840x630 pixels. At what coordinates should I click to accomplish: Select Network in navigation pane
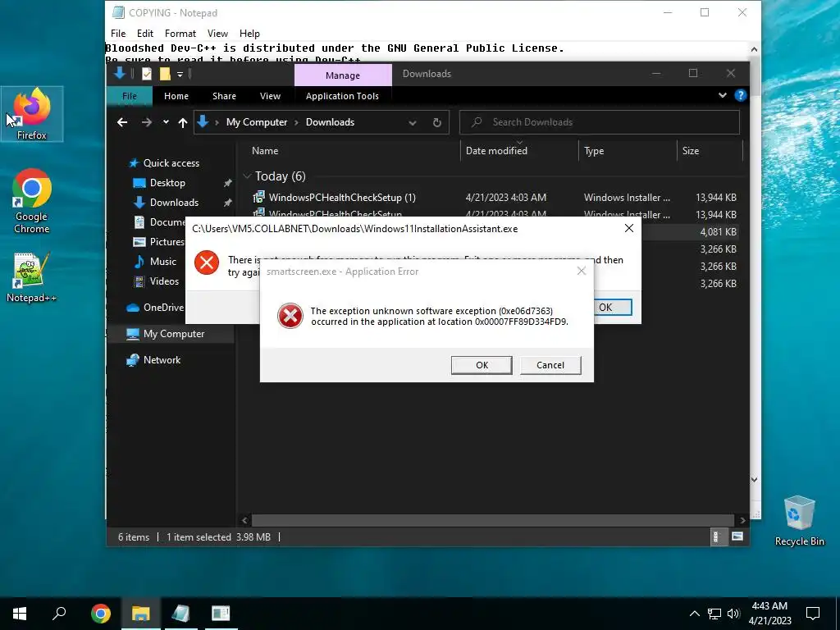(162, 360)
